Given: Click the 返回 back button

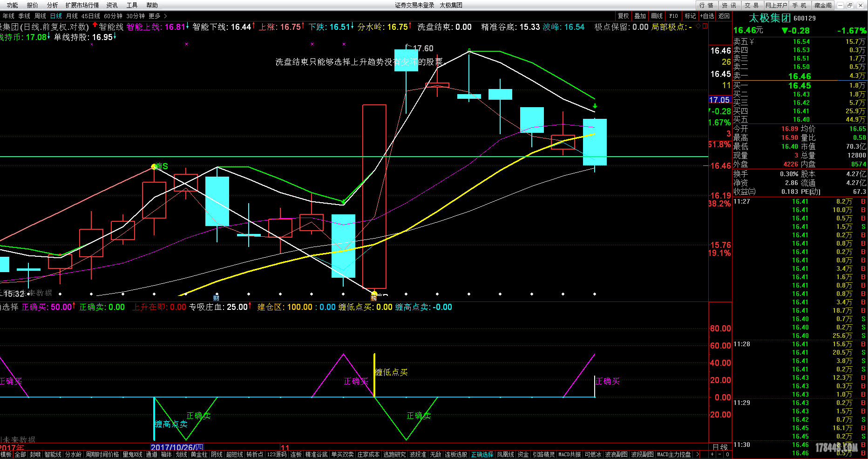Looking at the screenshot, I should 724,16.
